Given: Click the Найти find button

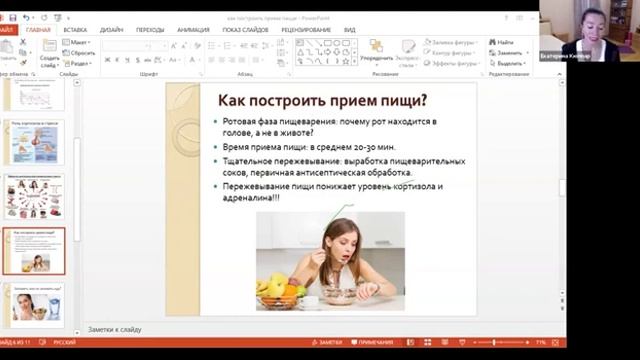Looking at the screenshot, I should point(502,42).
